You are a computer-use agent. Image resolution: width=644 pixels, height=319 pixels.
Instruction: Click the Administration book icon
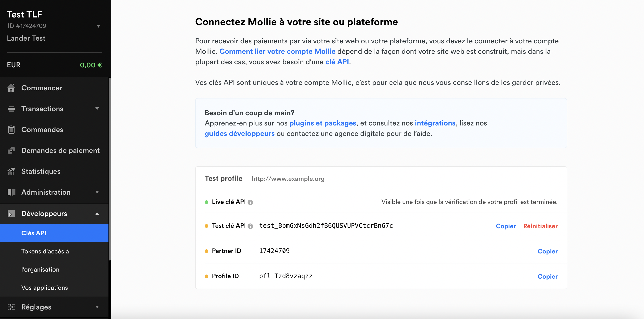[x=11, y=192]
